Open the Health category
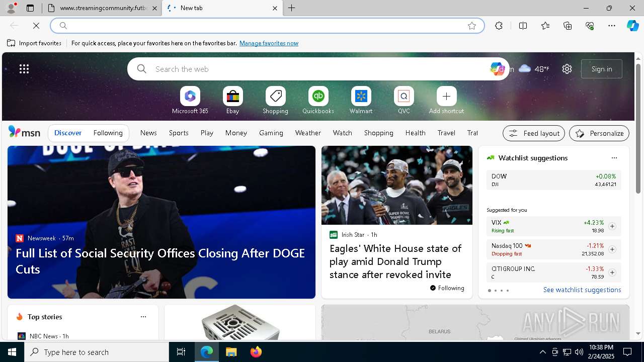This screenshot has width=644, height=362. click(x=416, y=133)
